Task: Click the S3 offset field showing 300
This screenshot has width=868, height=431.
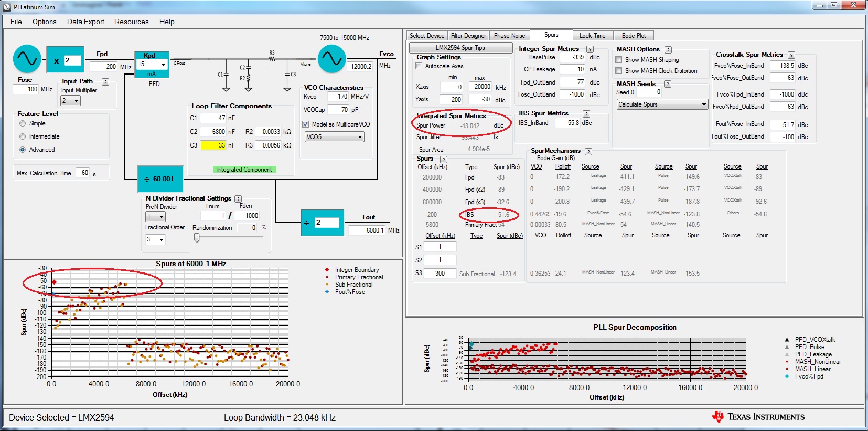Action: pos(440,274)
